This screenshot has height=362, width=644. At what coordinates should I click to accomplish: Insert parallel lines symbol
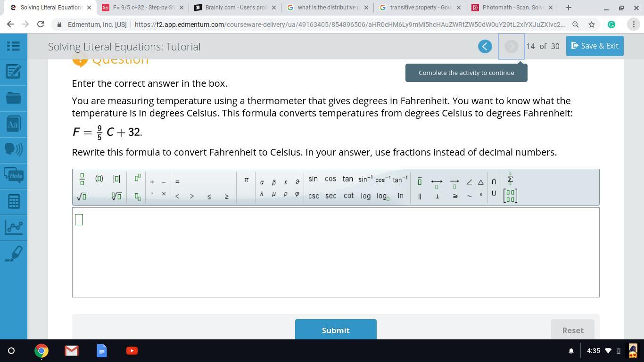(420, 196)
